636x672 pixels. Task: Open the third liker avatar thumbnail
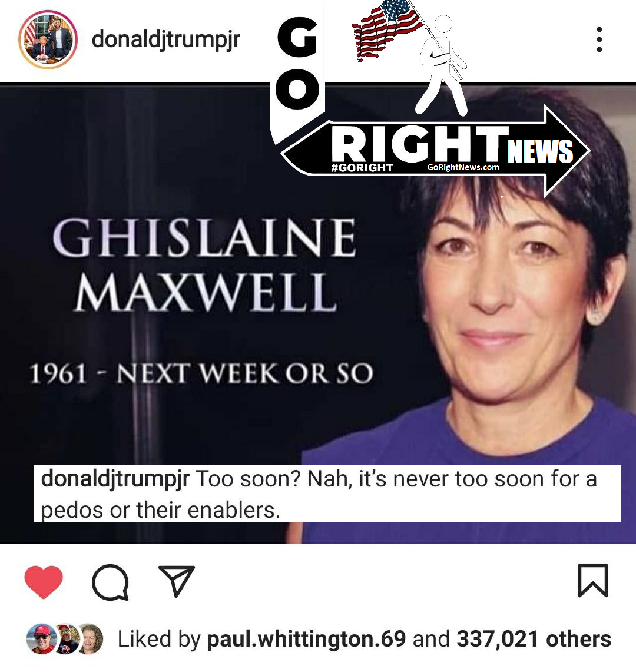pyautogui.click(x=91, y=638)
